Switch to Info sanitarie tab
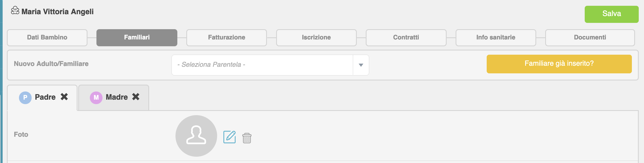644x163 pixels. [496, 38]
